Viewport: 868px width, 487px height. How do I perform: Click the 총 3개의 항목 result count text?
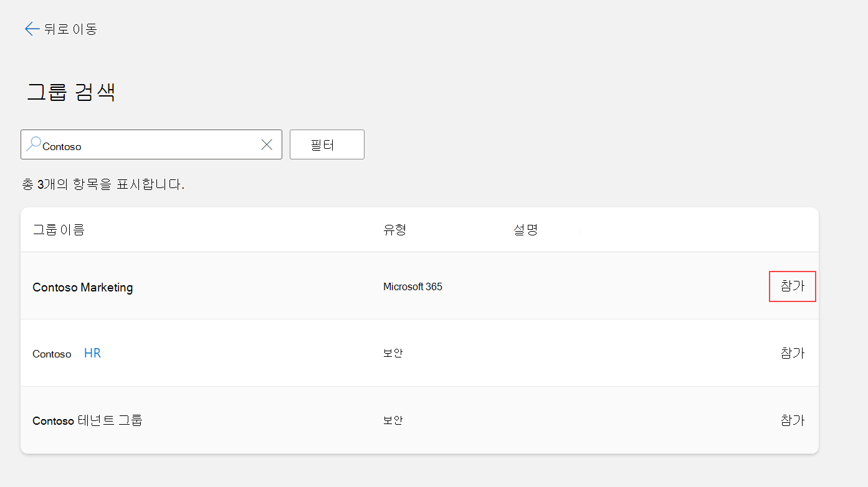[103, 184]
